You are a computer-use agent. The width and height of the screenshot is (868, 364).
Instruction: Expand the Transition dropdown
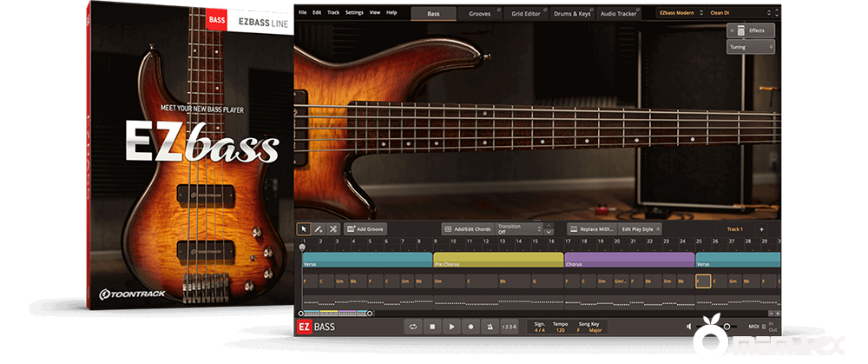click(x=519, y=229)
